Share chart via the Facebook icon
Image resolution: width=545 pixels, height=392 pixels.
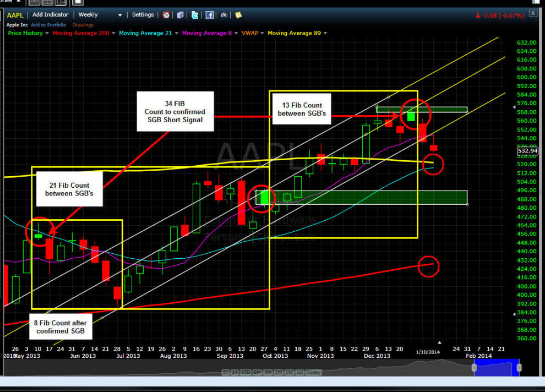click(210, 15)
